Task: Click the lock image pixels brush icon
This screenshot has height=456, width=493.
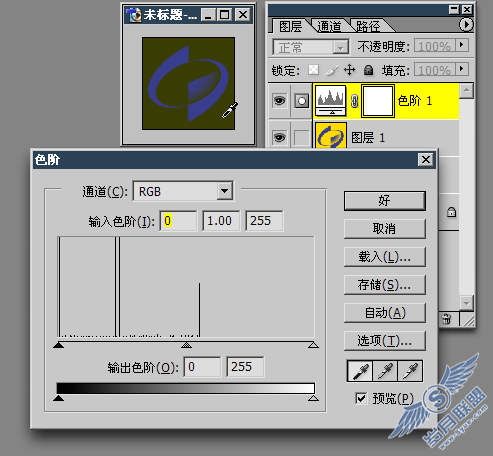Action: 331,70
